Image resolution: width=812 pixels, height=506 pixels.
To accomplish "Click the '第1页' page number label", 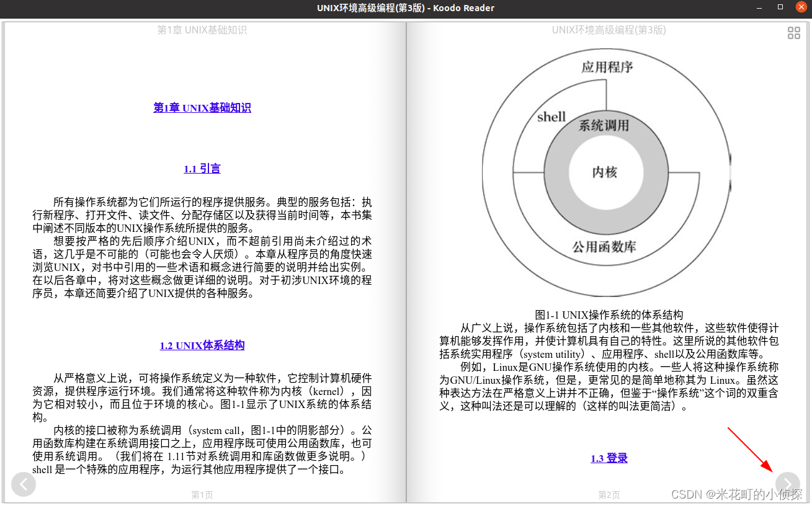I will coord(202,495).
